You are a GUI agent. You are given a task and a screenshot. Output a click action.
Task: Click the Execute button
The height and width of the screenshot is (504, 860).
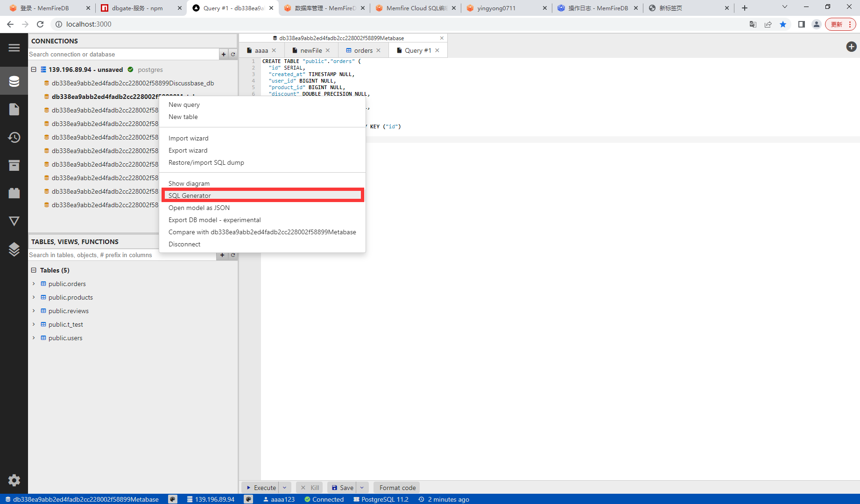click(261, 488)
